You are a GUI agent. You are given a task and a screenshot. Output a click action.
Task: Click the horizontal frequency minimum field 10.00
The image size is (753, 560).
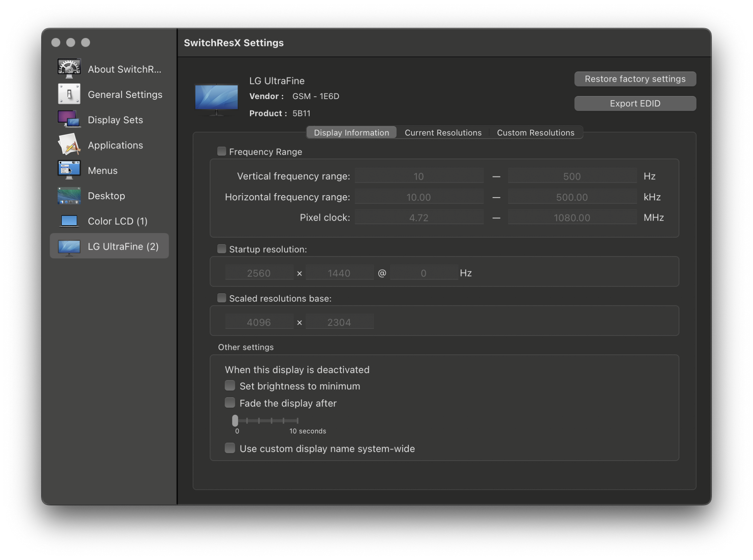coord(419,197)
